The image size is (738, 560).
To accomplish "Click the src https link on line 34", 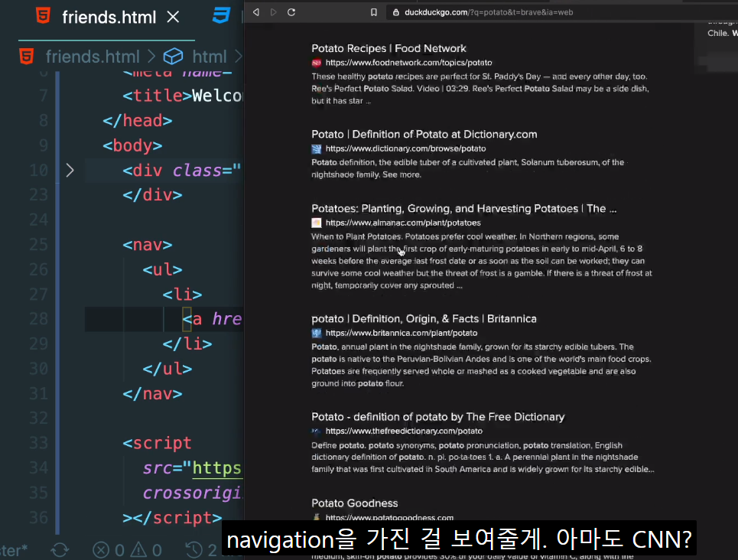I will point(216,468).
